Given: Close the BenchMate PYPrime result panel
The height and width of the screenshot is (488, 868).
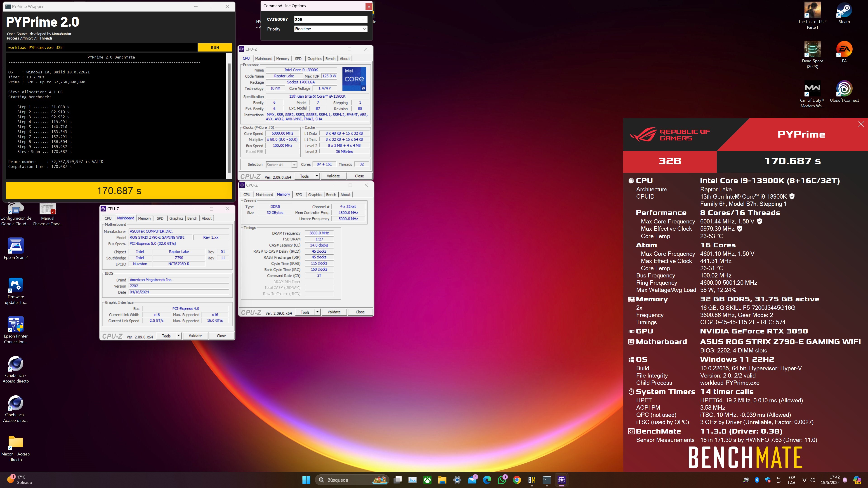Looking at the screenshot, I should click(x=861, y=124).
